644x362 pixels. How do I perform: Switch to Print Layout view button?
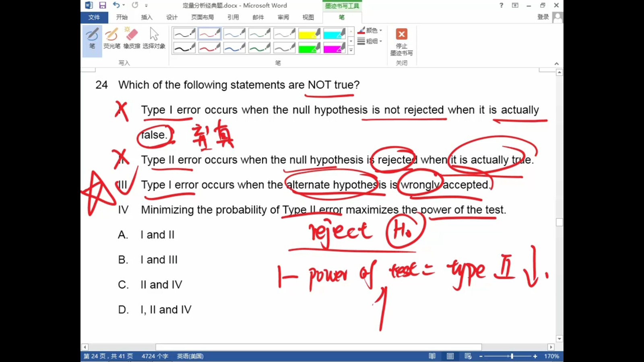point(450,356)
